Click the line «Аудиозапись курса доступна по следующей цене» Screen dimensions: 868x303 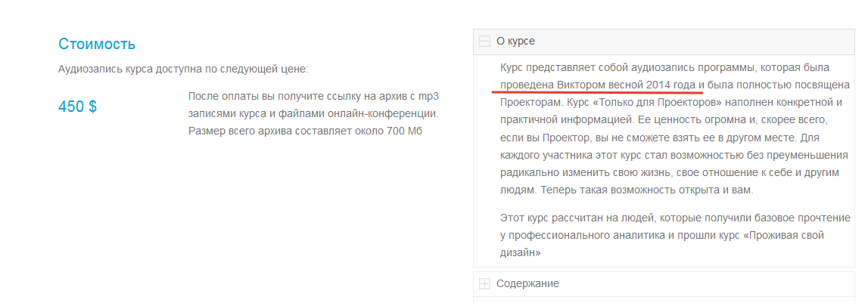tap(183, 70)
